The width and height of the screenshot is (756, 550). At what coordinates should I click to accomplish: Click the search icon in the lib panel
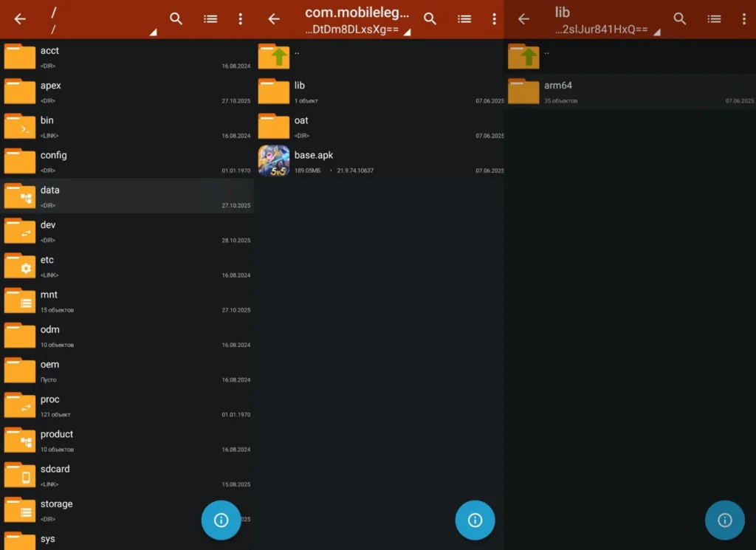[680, 19]
